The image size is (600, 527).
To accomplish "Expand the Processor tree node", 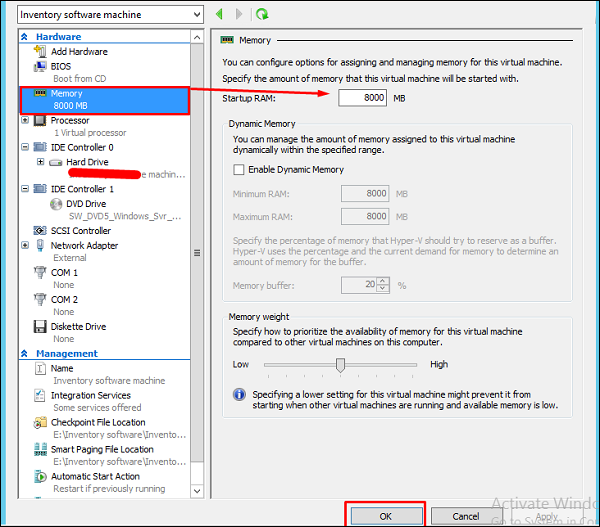I will pyautogui.click(x=26, y=121).
